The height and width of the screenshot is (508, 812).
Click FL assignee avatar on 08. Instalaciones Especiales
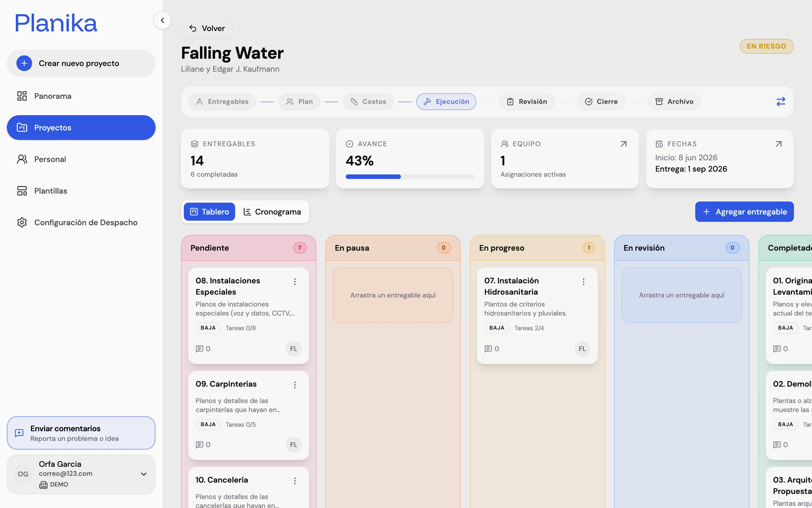[x=294, y=349]
